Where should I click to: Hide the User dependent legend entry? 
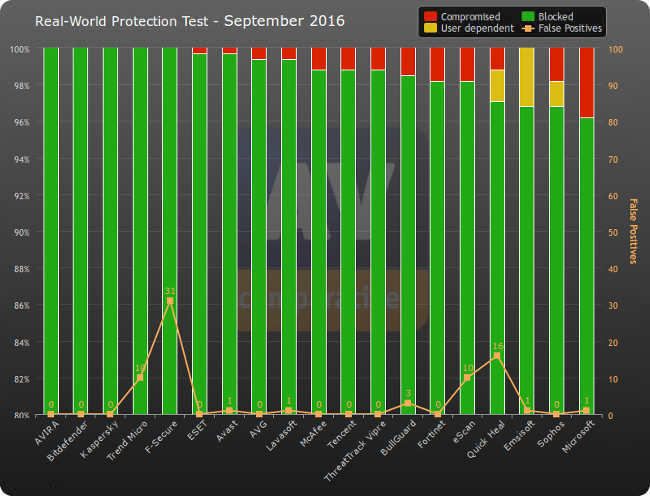click(473, 29)
